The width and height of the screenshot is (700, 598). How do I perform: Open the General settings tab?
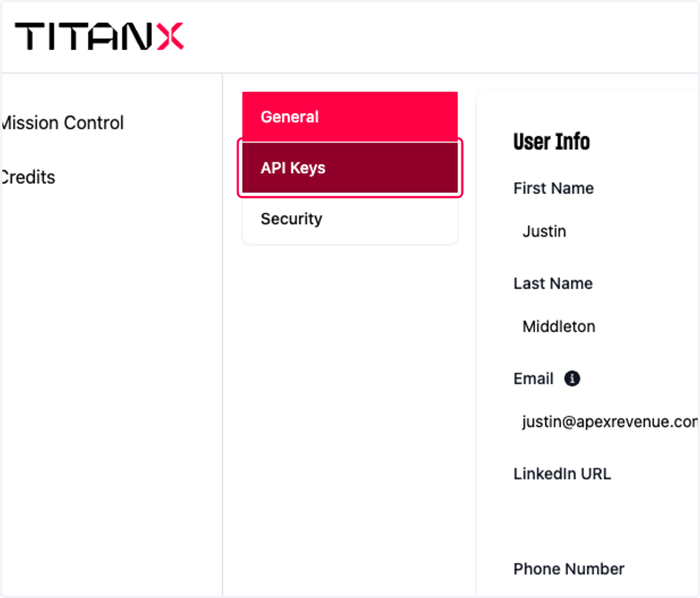coord(350,117)
